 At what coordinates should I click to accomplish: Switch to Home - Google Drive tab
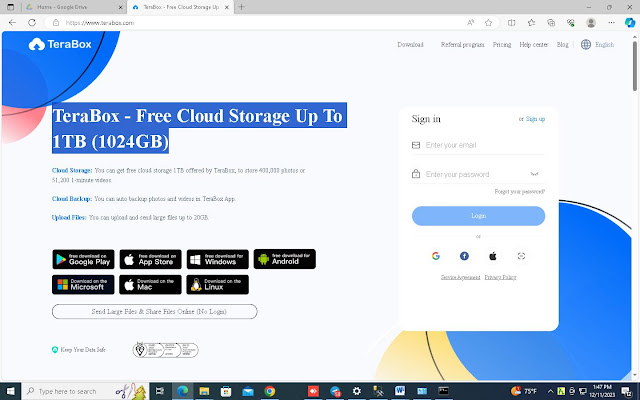[x=73, y=7]
